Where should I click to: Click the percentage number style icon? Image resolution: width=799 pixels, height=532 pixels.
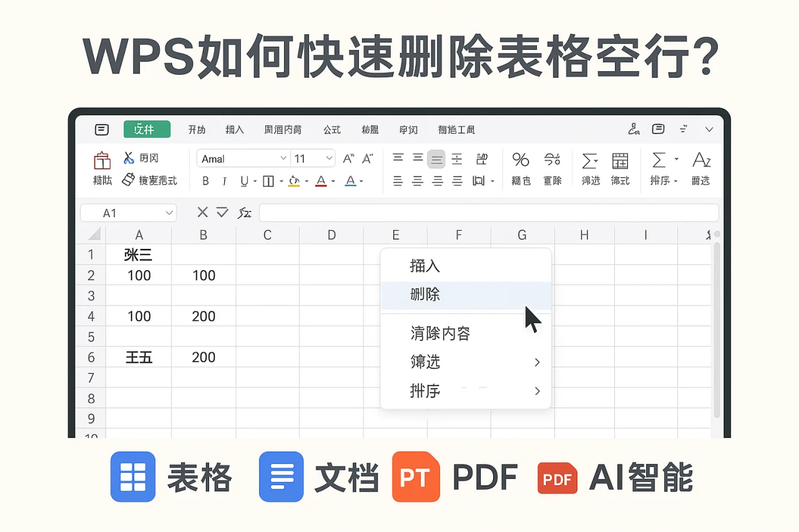click(x=521, y=160)
